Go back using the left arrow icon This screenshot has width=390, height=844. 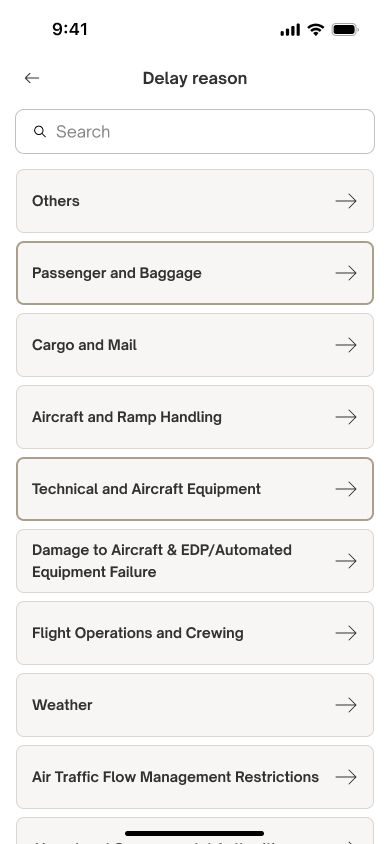pyautogui.click(x=32, y=78)
